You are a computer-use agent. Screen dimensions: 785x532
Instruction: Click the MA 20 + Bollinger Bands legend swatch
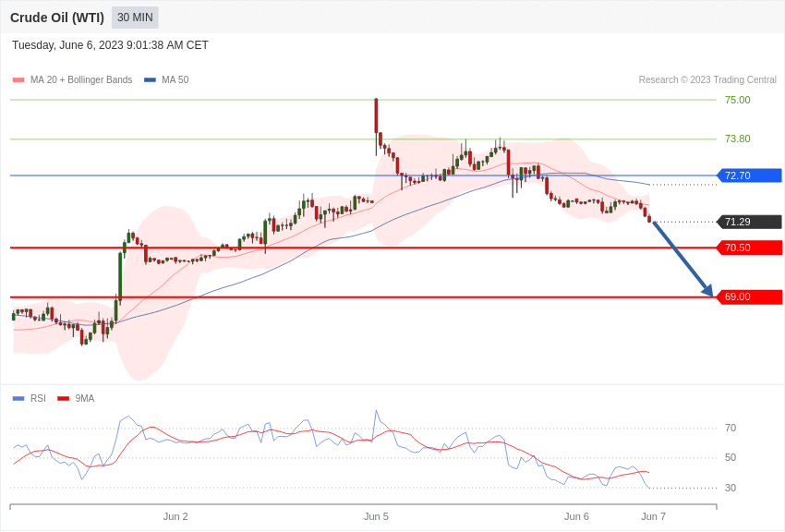click(18, 79)
